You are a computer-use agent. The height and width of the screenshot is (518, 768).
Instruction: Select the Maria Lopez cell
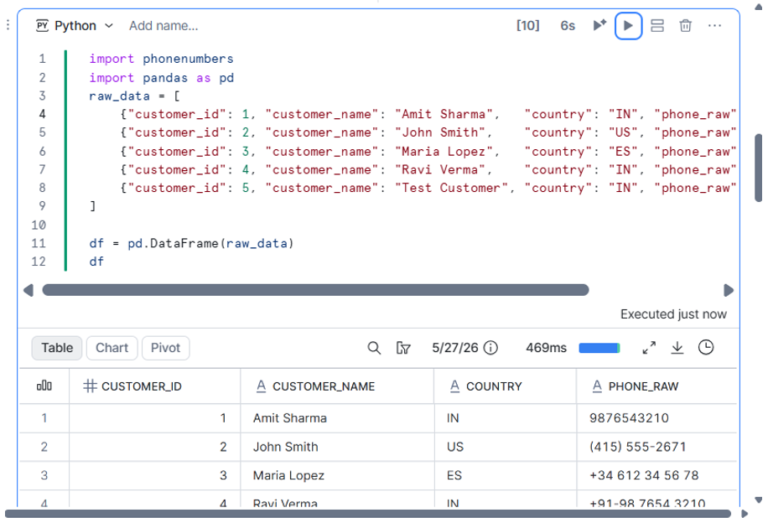click(337, 475)
